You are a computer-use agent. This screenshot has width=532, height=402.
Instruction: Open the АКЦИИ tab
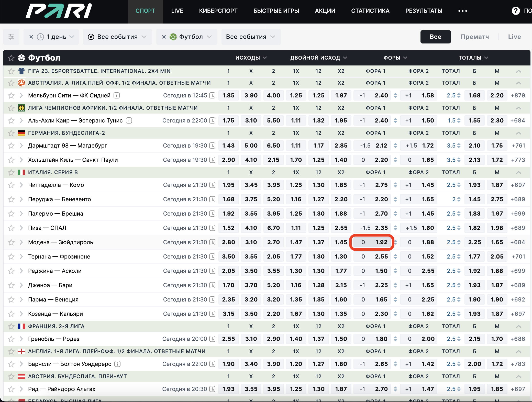pyautogui.click(x=325, y=11)
